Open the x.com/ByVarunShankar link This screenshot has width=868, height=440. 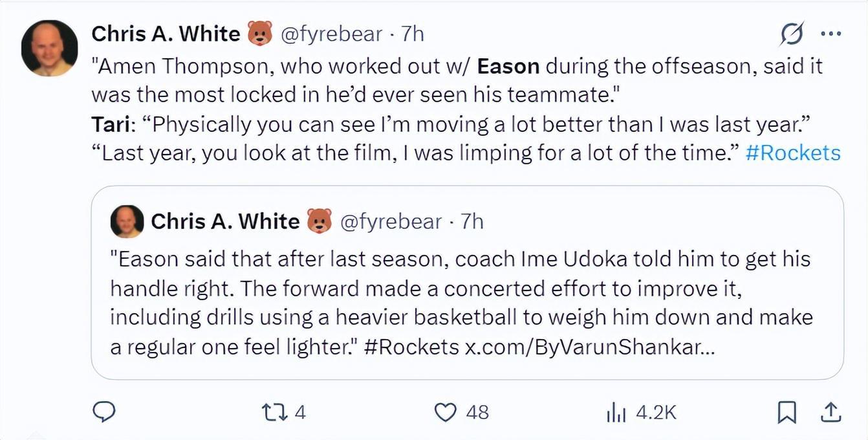(x=589, y=347)
